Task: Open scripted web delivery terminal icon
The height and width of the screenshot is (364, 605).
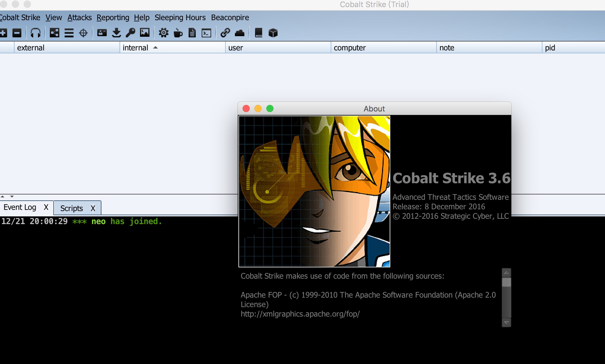Action: click(x=206, y=33)
